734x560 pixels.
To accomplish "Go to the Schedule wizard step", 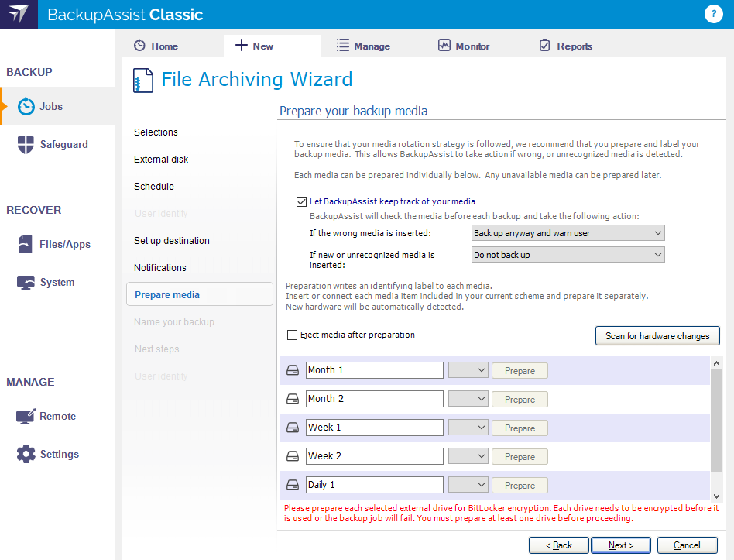I will [154, 187].
